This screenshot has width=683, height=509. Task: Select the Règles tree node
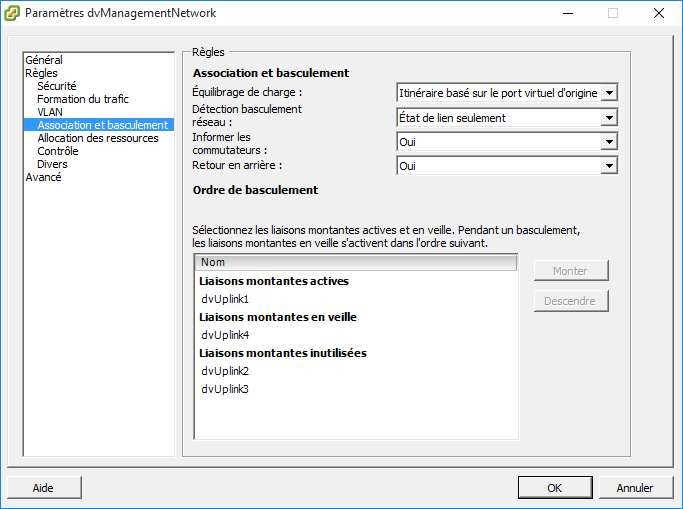pos(42,73)
